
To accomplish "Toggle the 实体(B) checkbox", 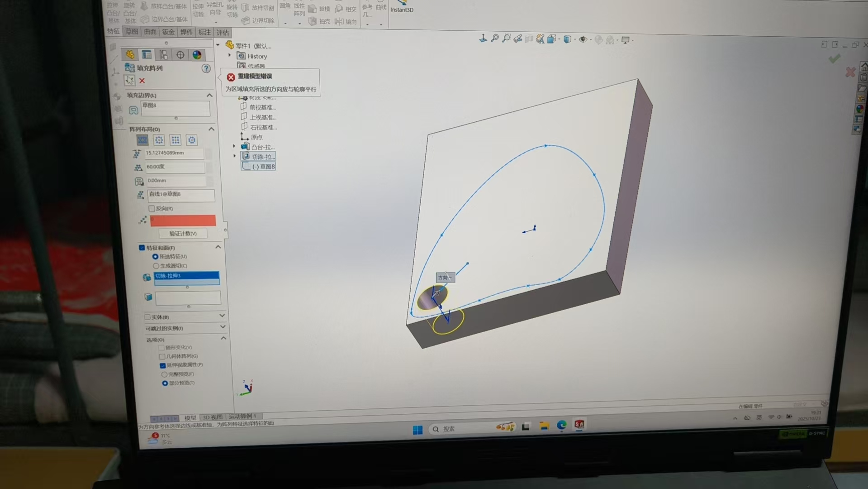I will pos(147,317).
